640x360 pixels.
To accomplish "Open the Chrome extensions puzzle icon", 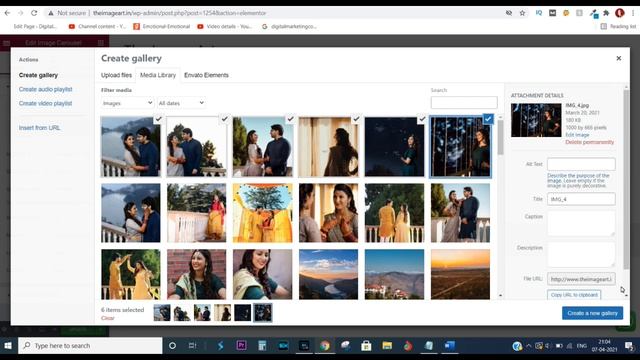I will 606,13.
